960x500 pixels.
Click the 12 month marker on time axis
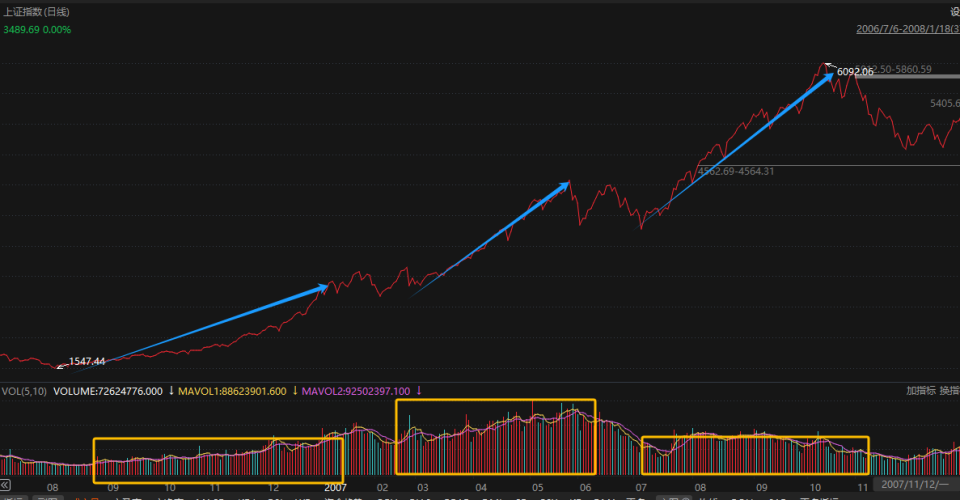click(x=273, y=488)
